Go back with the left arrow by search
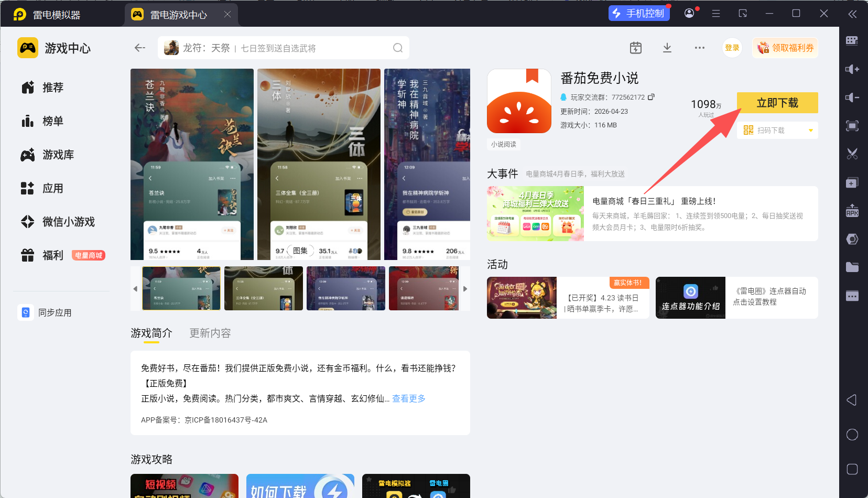This screenshot has height=498, width=868. pyautogui.click(x=140, y=48)
